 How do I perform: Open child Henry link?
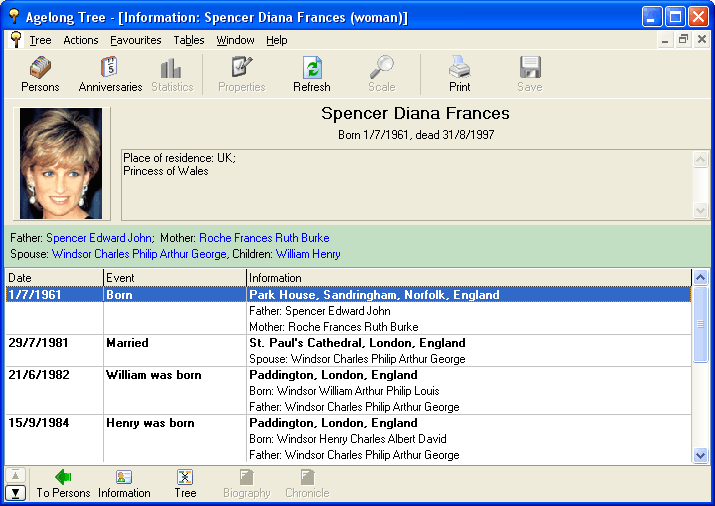click(x=325, y=254)
